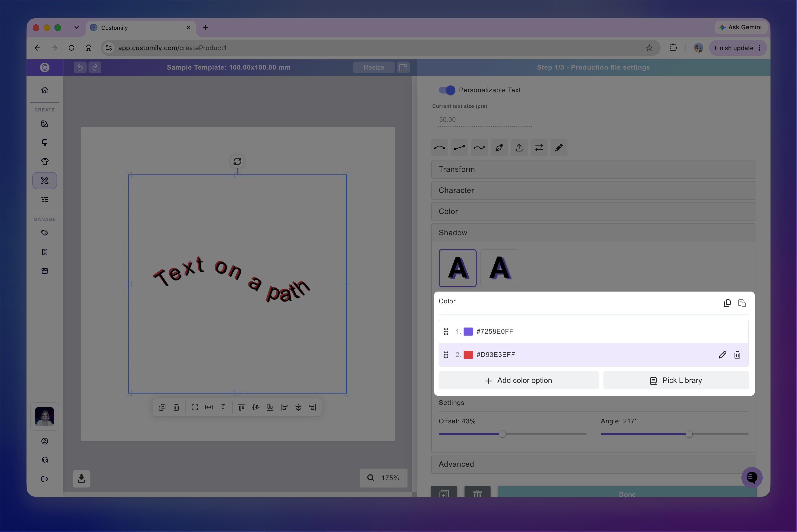
Task: Expand the Character section
Action: click(x=593, y=190)
